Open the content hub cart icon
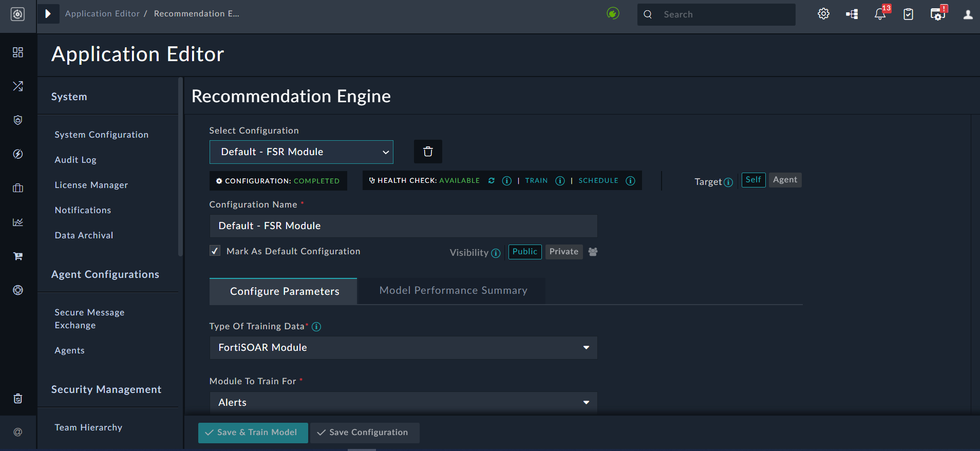980x451 pixels. pos(18,256)
